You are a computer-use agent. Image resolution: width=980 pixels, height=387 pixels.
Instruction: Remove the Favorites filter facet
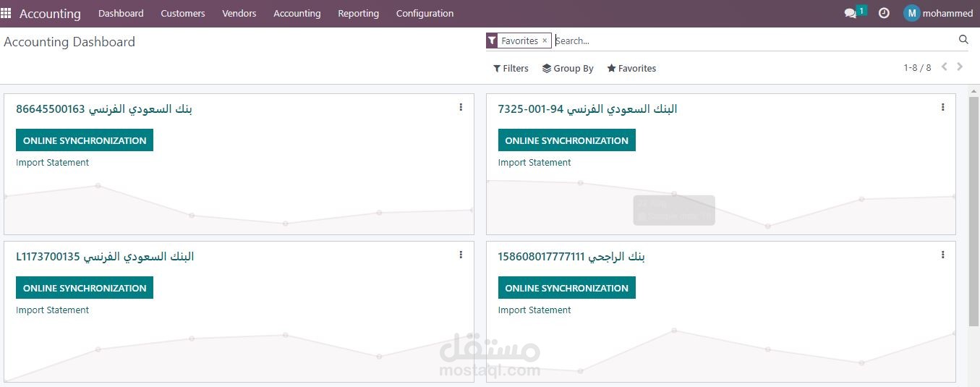click(x=545, y=41)
